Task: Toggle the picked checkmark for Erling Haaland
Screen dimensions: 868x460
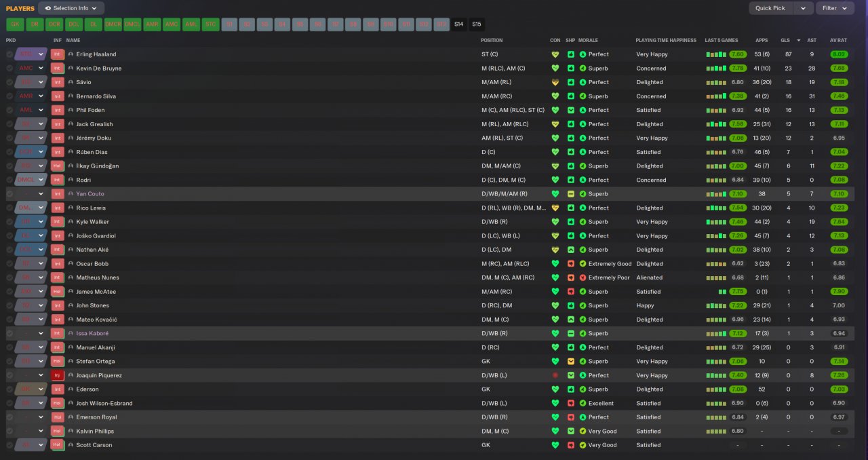Action: [9, 54]
